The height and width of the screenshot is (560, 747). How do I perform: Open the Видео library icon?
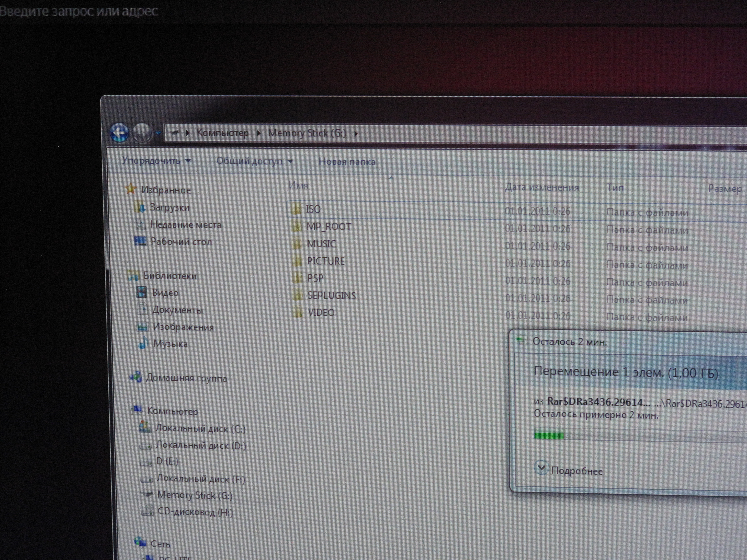pyautogui.click(x=141, y=292)
